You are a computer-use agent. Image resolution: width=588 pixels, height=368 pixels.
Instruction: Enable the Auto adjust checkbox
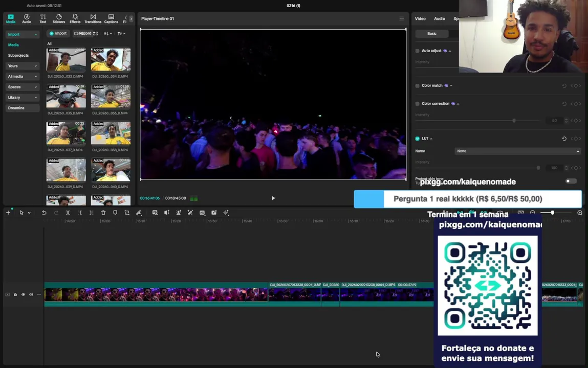pyautogui.click(x=418, y=51)
